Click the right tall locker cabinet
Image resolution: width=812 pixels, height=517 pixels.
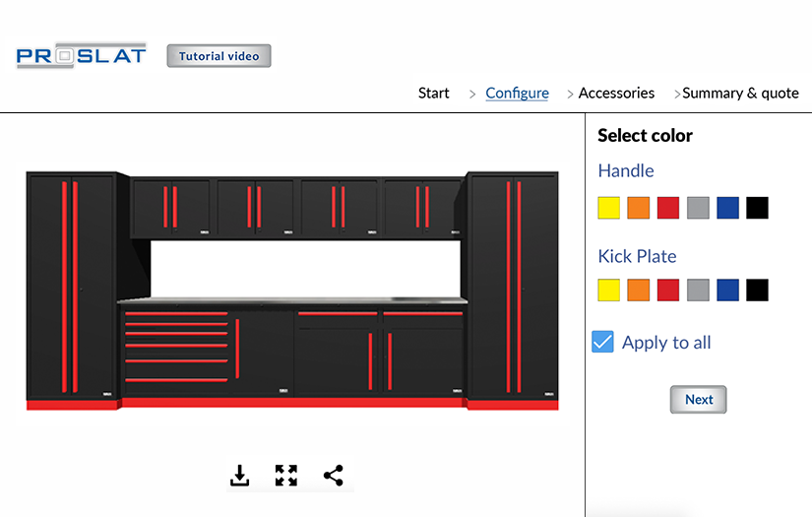click(513, 291)
